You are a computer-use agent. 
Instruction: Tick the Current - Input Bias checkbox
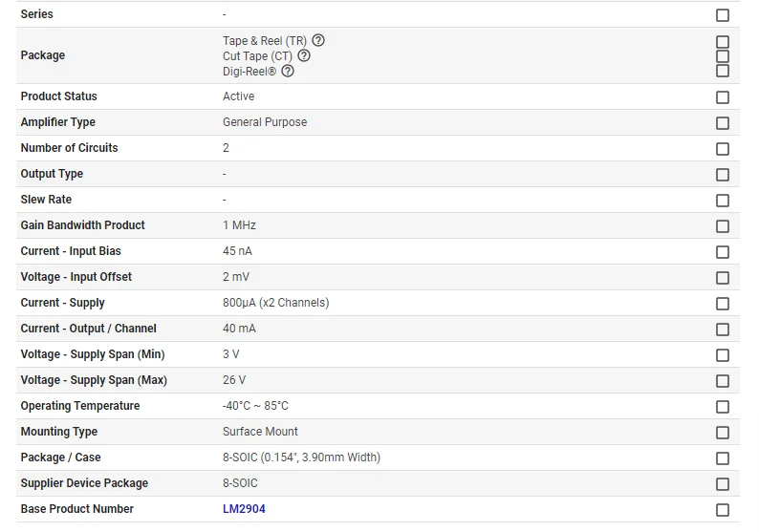pos(723,252)
